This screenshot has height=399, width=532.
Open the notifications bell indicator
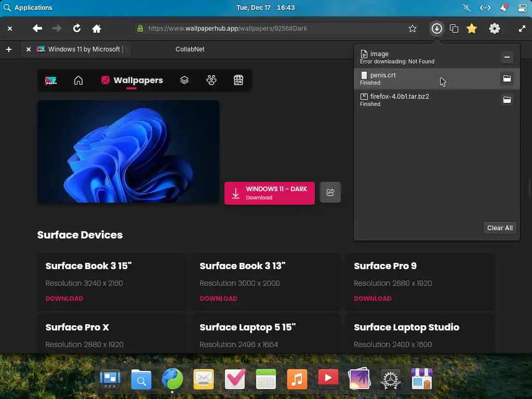point(504,7)
